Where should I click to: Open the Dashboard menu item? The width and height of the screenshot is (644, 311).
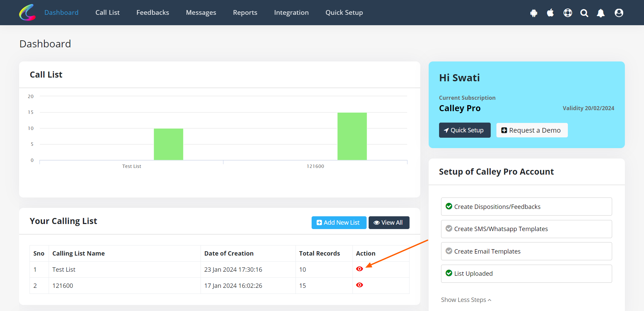[61, 12]
